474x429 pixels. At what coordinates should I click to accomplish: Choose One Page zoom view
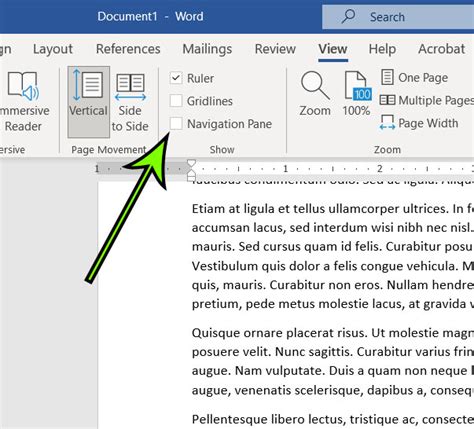click(414, 77)
